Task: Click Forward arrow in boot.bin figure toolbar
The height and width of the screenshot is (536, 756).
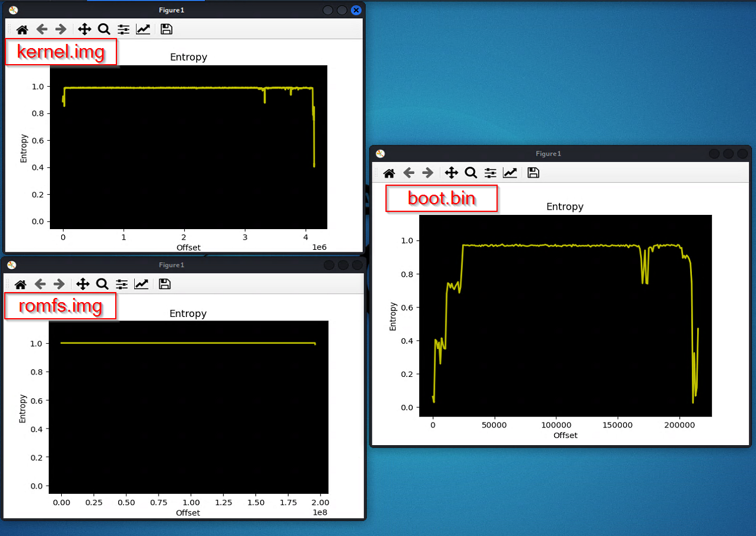Action: (x=428, y=173)
